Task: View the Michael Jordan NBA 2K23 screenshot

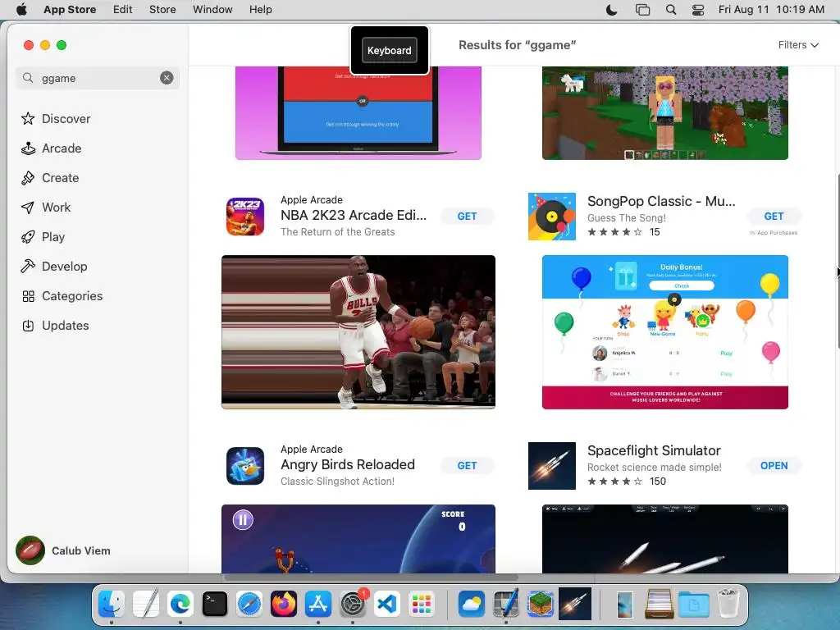Action: coord(358,332)
